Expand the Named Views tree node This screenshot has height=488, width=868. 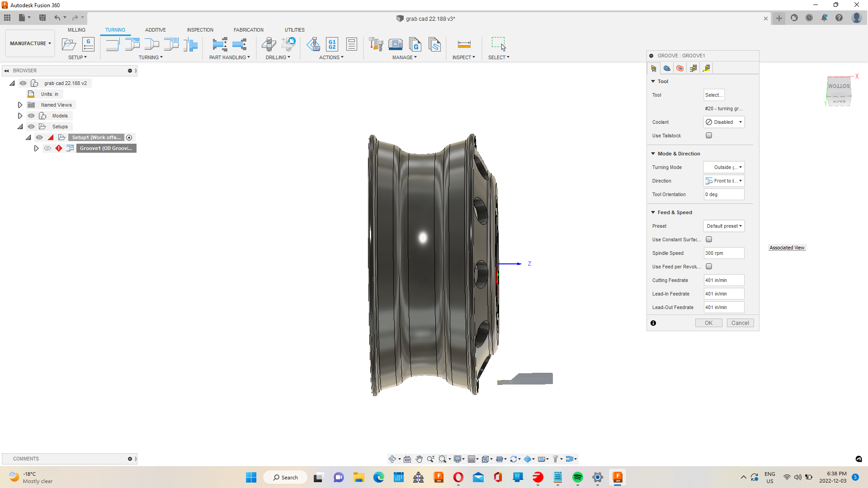pos(20,104)
